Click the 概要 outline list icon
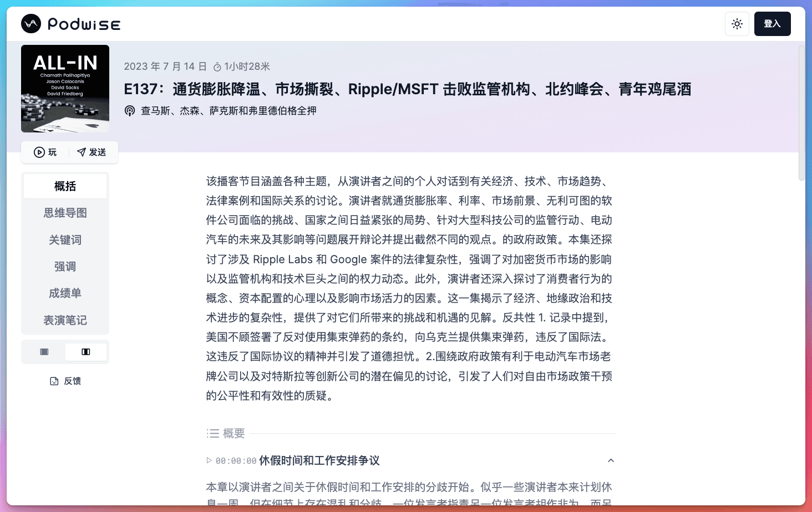This screenshot has height=512, width=812. tap(213, 433)
